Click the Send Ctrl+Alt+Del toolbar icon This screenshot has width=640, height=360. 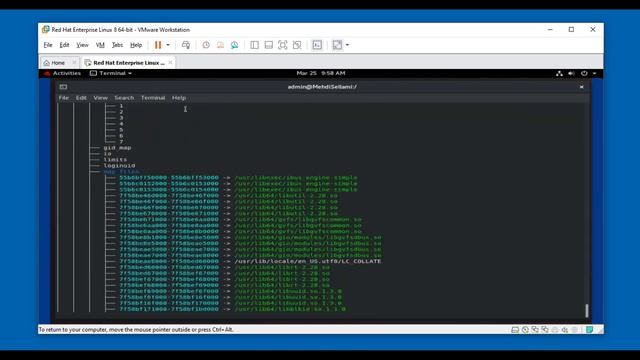[x=186, y=45]
